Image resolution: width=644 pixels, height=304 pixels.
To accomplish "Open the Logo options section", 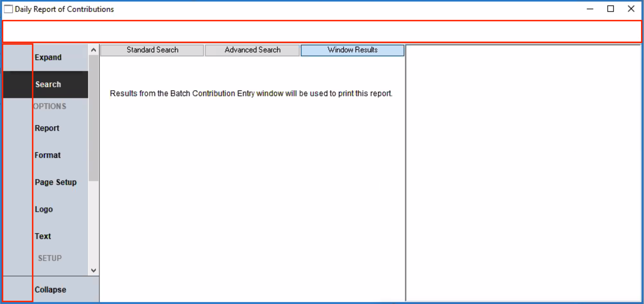I will [x=44, y=209].
